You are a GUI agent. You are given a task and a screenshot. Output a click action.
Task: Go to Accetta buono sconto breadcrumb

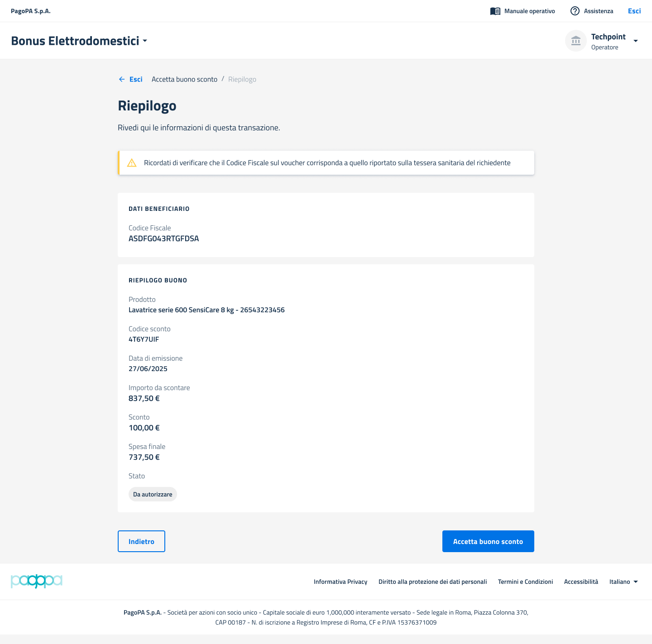[x=184, y=80]
